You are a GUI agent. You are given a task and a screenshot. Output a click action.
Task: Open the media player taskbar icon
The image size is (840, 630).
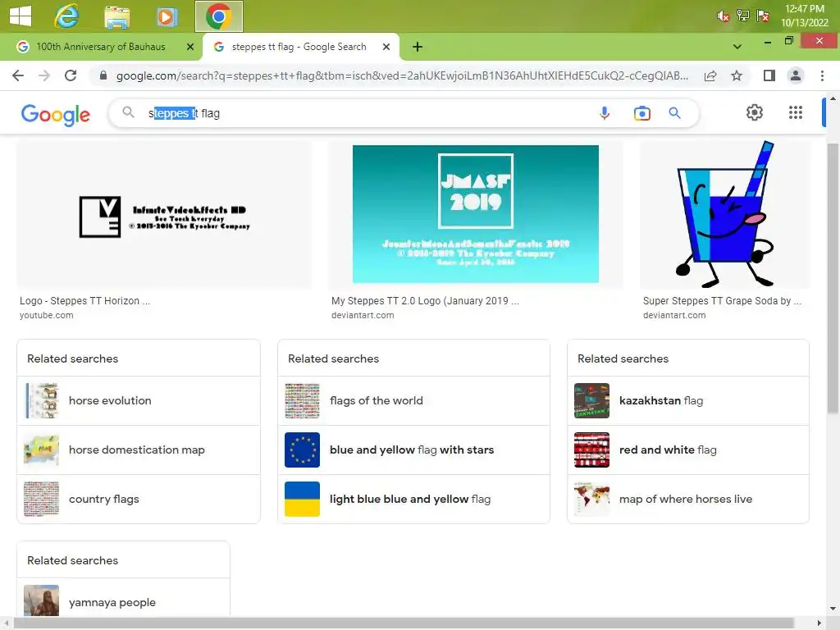(167, 16)
